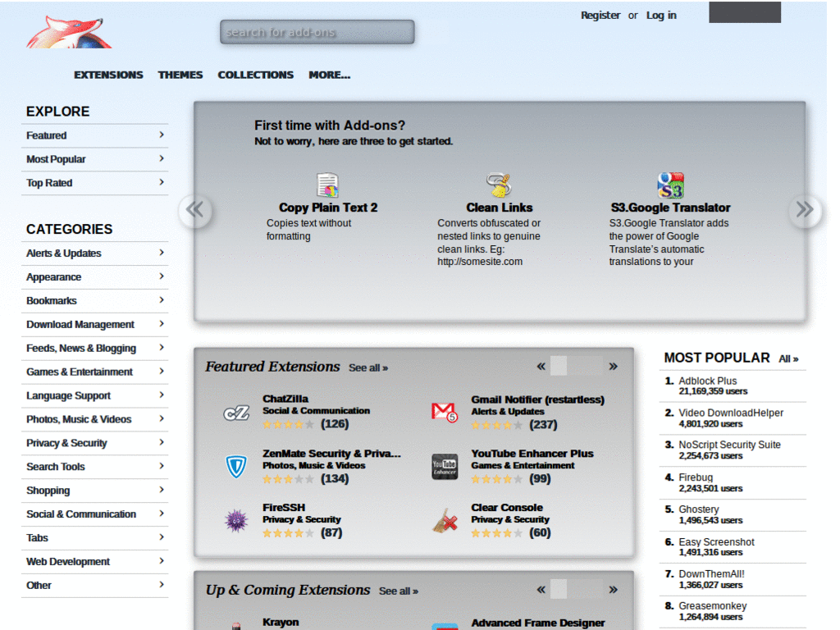840x630 pixels.
Task: Open the Clean Links broom icon
Action: tap(499, 185)
